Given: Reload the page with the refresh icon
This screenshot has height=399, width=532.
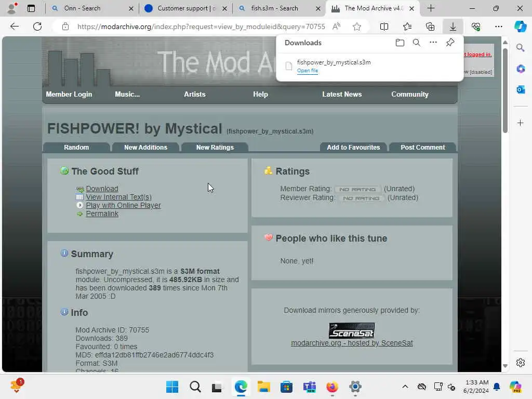Looking at the screenshot, I should [37, 26].
